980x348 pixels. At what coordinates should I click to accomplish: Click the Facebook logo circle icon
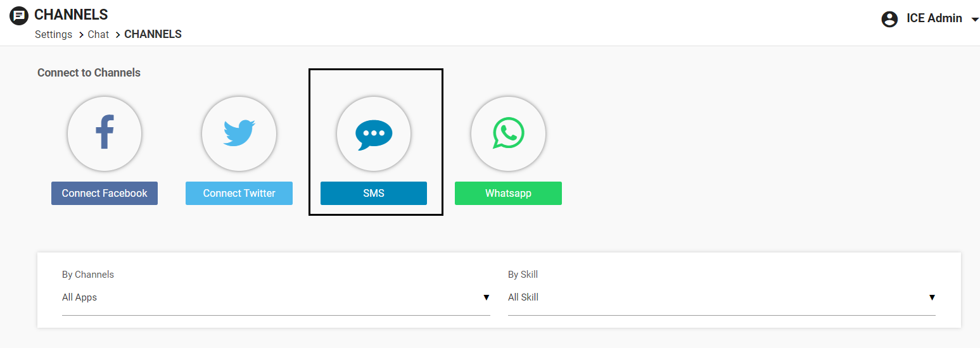105,134
